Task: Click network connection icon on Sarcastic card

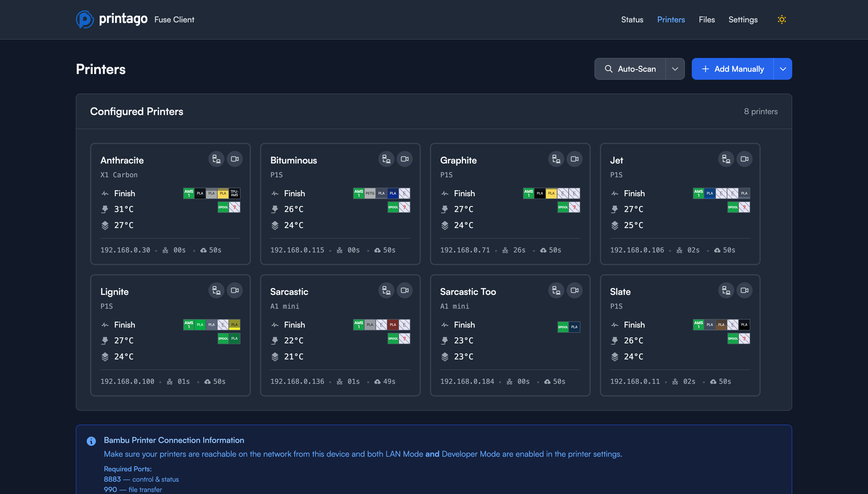Action: [386, 290]
